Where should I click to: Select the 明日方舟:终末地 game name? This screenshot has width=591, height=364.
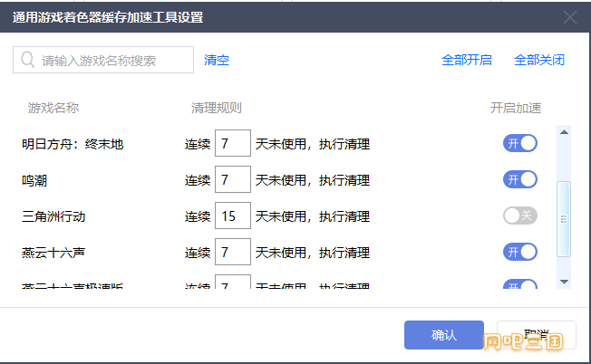pos(73,144)
